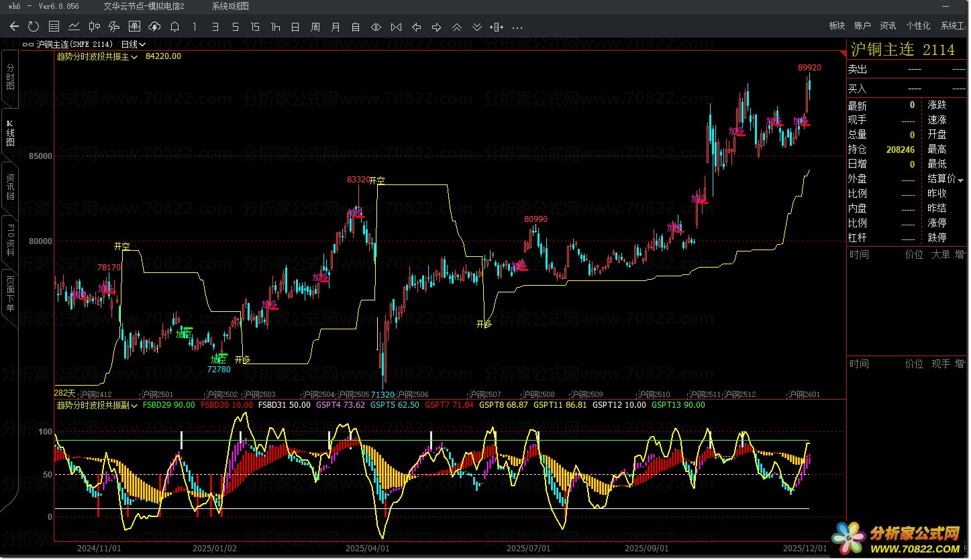Select the 1h chart period
Screen dimensions: 971x560
point(275,27)
